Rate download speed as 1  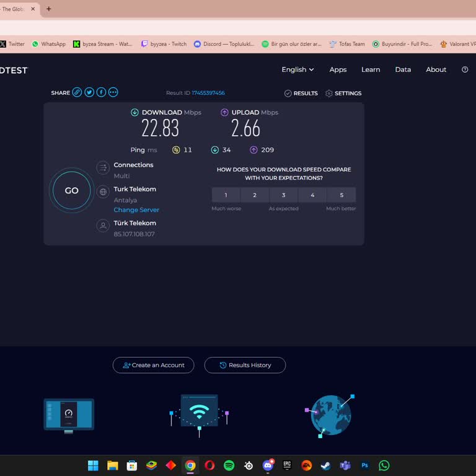pos(226,195)
